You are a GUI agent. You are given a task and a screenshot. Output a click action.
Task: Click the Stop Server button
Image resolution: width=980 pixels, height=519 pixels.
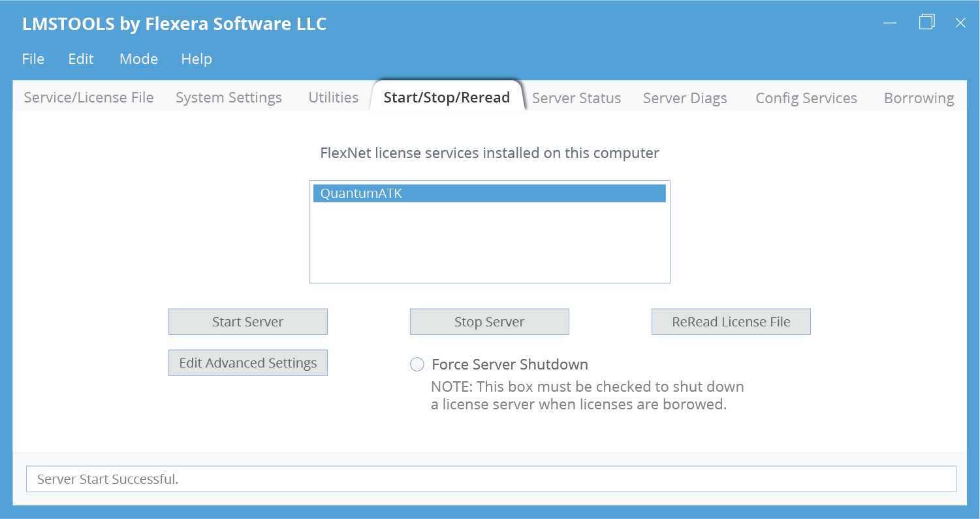pos(490,322)
